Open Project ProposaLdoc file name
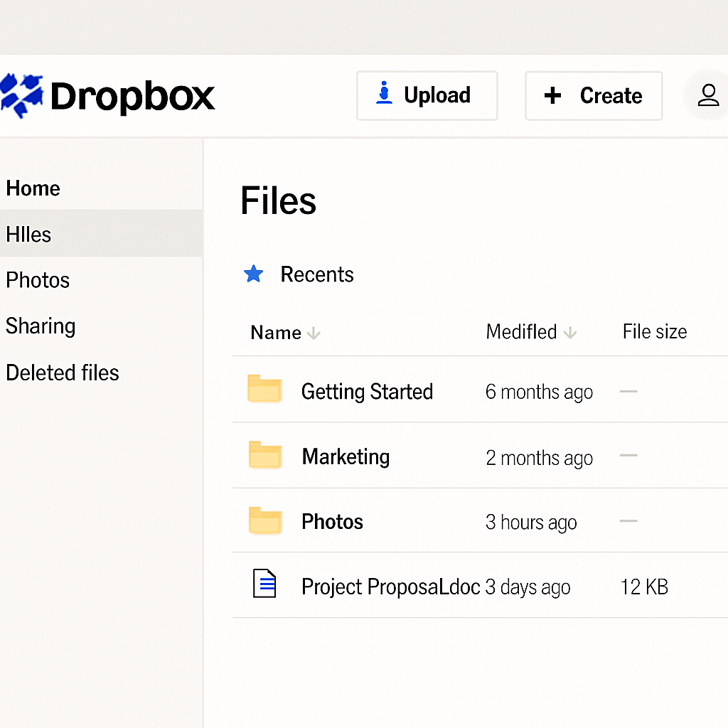Screen dimensions: 728x728 391,587
